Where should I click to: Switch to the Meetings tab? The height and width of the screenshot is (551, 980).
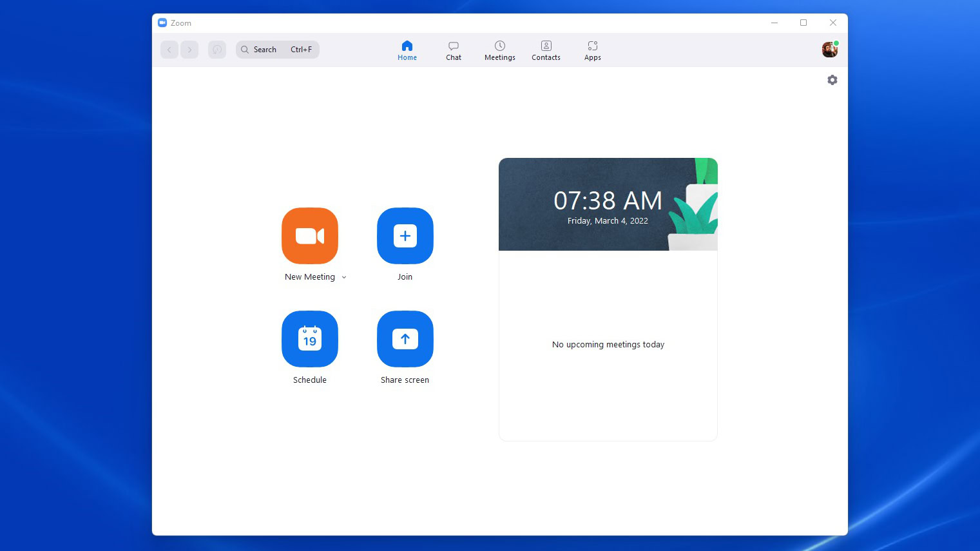coord(500,50)
